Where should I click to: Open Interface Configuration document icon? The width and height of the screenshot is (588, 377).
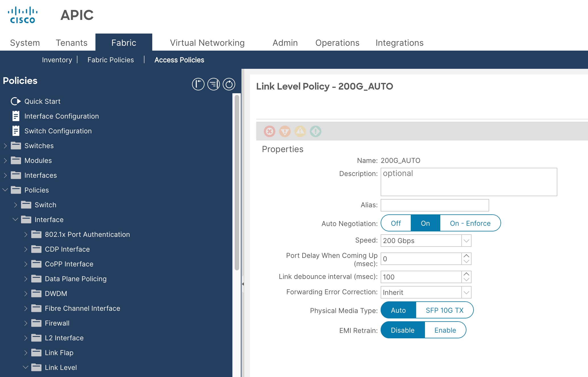coord(16,116)
